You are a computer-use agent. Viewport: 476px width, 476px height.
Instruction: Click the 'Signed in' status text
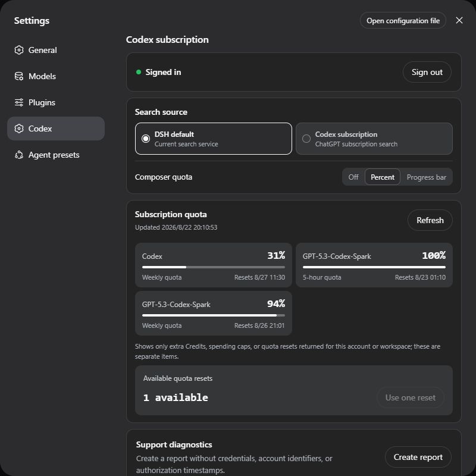coord(163,72)
